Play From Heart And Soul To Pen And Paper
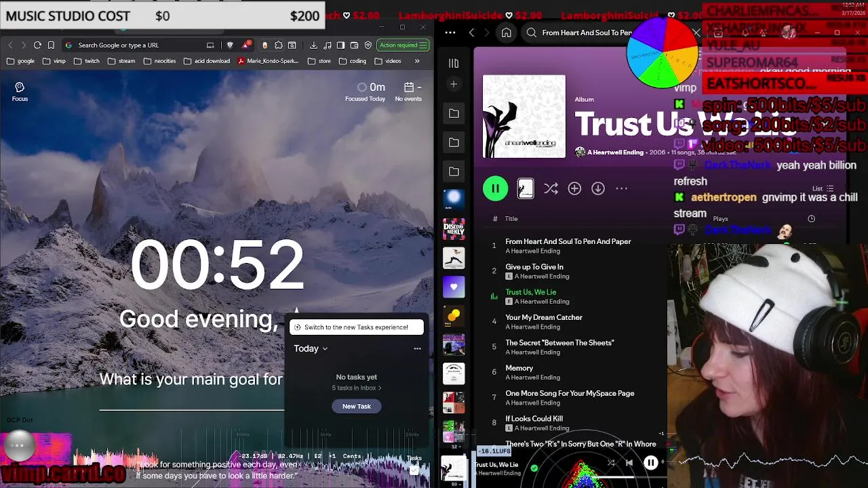 568,241
